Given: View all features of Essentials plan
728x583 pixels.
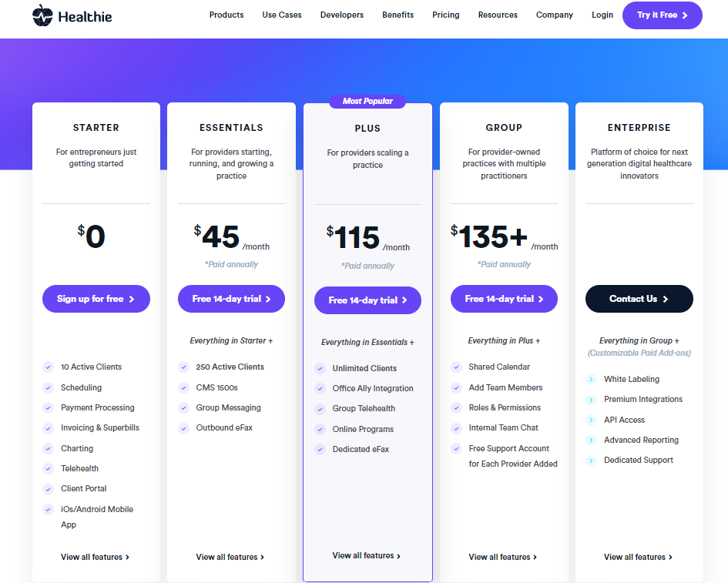Looking at the screenshot, I should [x=230, y=557].
